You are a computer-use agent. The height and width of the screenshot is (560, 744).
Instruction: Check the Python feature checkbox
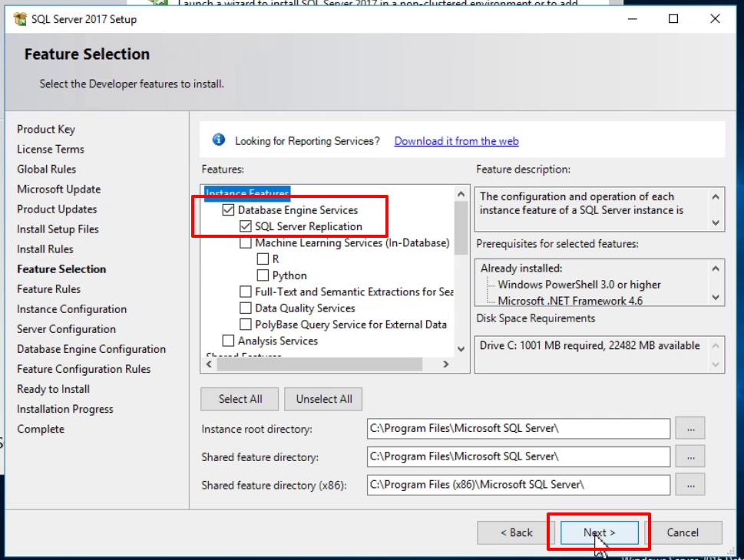263,275
